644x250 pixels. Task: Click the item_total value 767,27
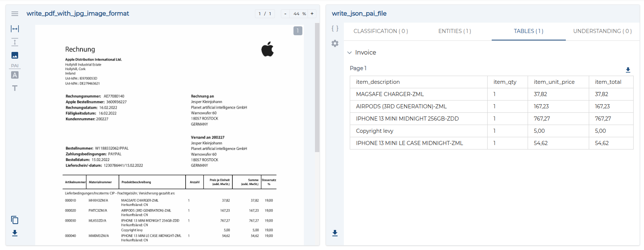[x=611, y=119]
